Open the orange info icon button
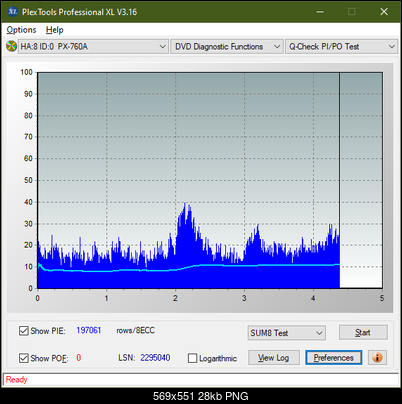The height and width of the screenshot is (404, 402). [x=377, y=358]
